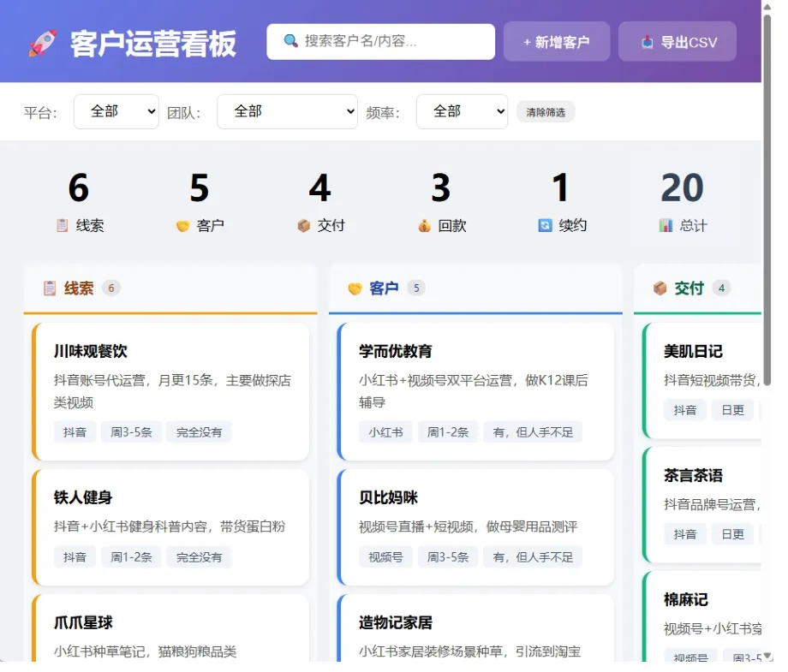
Task: Click the 客户 column title
Action: pos(384,288)
